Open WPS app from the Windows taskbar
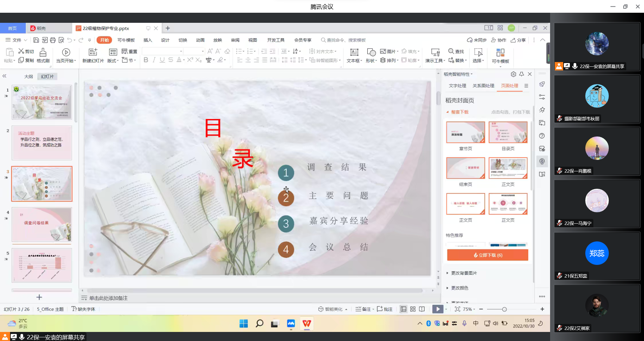The height and width of the screenshot is (341, 644). tap(307, 324)
